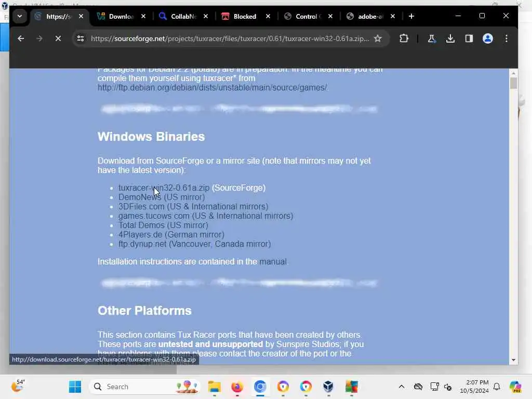532x399 pixels.
Task: Close the Blocked tab
Action: [268, 16]
